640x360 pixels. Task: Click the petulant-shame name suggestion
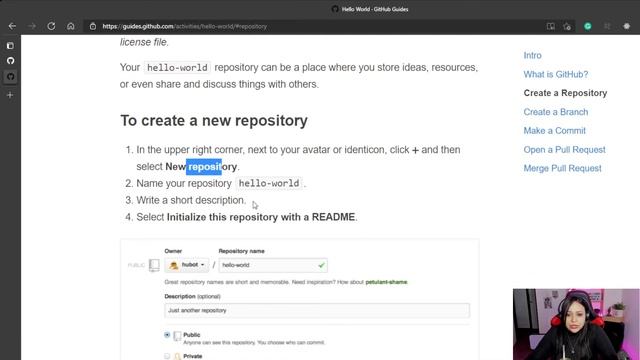coord(386,282)
